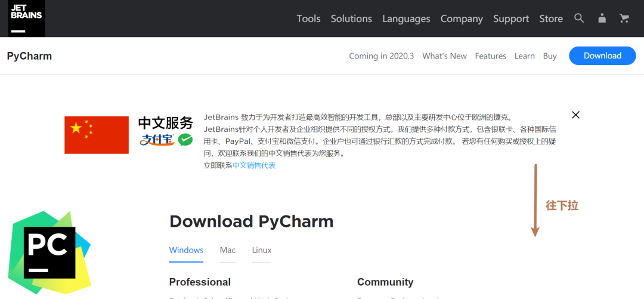This screenshot has height=299, width=644.
Task: Click the 中文服务 label
Action: click(x=166, y=122)
